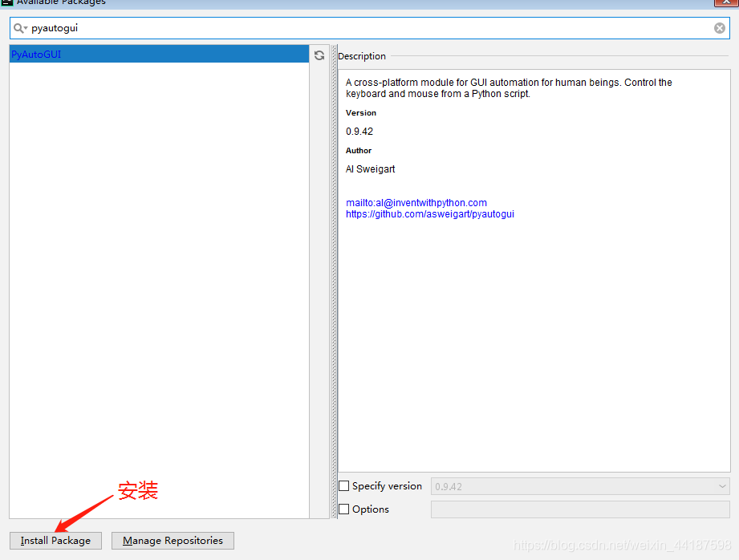
Task: Open the version 0.9.42 dropdown
Action: (580, 486)
